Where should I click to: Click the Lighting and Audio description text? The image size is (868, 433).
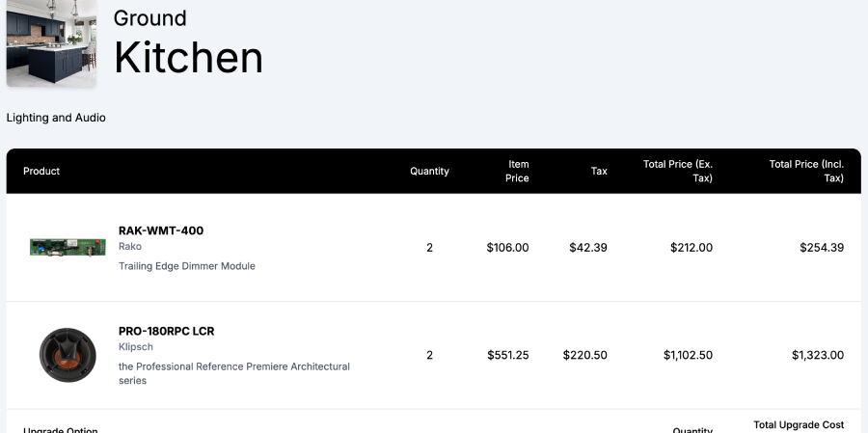pyautogui.click(x=56, y=118)
